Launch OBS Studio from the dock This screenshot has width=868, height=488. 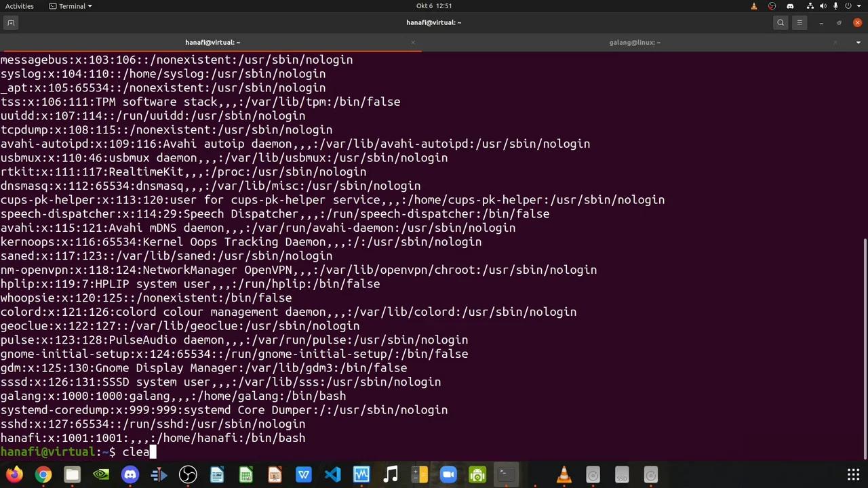[x=187, y=474]
